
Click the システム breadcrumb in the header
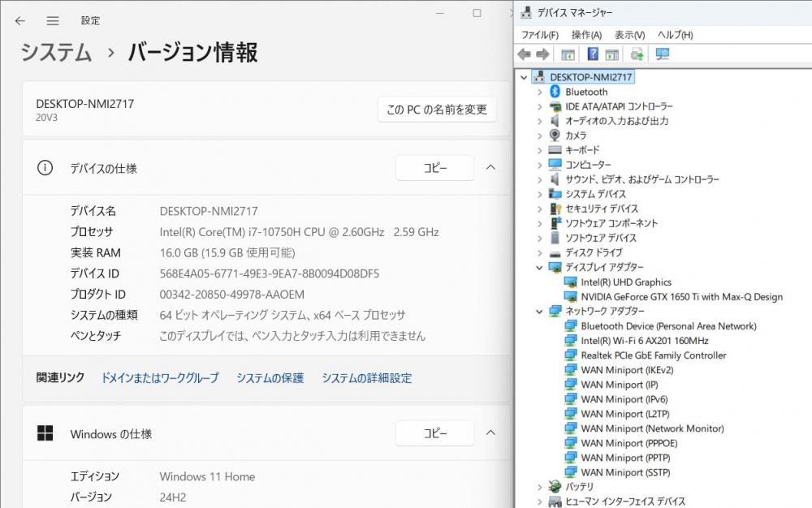(56, 53)
